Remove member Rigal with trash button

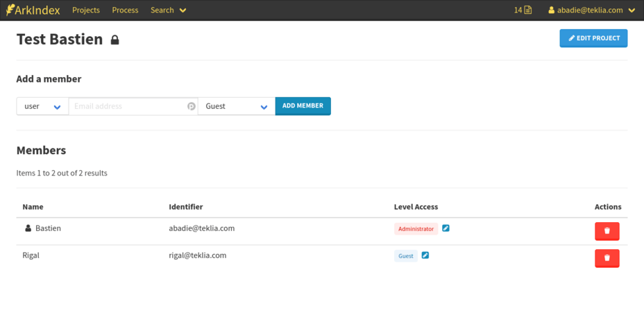coord(607,258)
